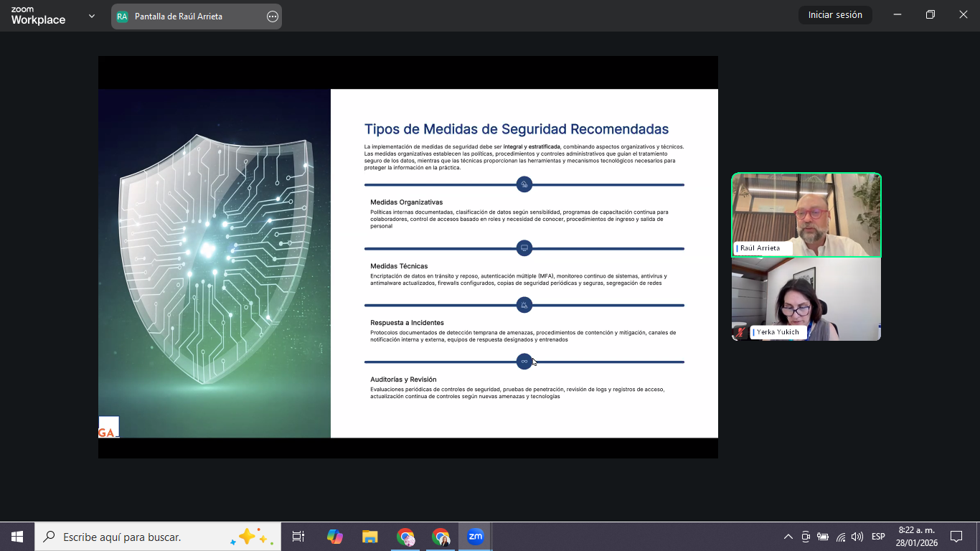Switch the ESP input language indicator
The height and width of the screenshot is (551, 980).
click(x=878, y=537)
